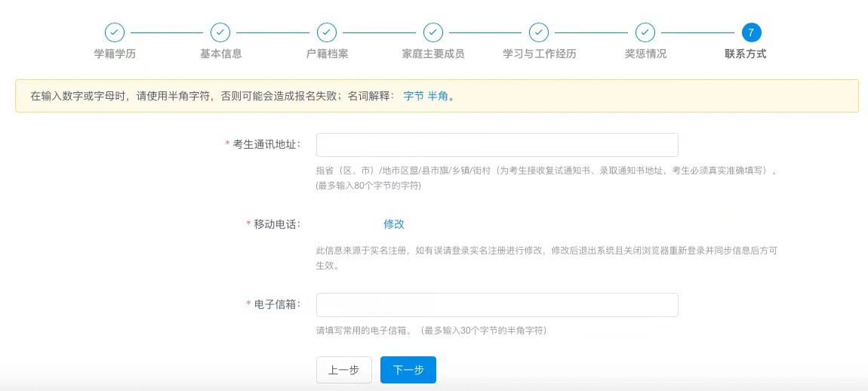Click the checkmark circle above 学籍学历
Image resolution: width=868 pixels, height=391 pixels.
coord(115,32)
